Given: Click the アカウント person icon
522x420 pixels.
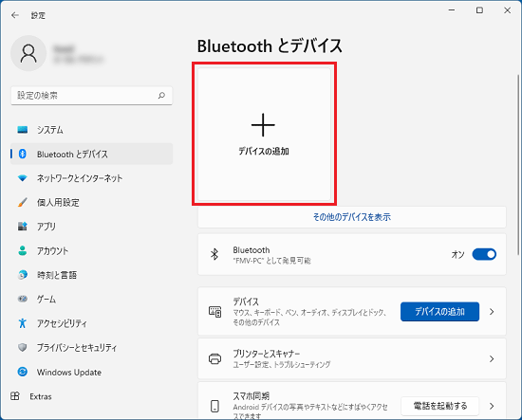Looking at the screenshot, I should pos(23,250).
